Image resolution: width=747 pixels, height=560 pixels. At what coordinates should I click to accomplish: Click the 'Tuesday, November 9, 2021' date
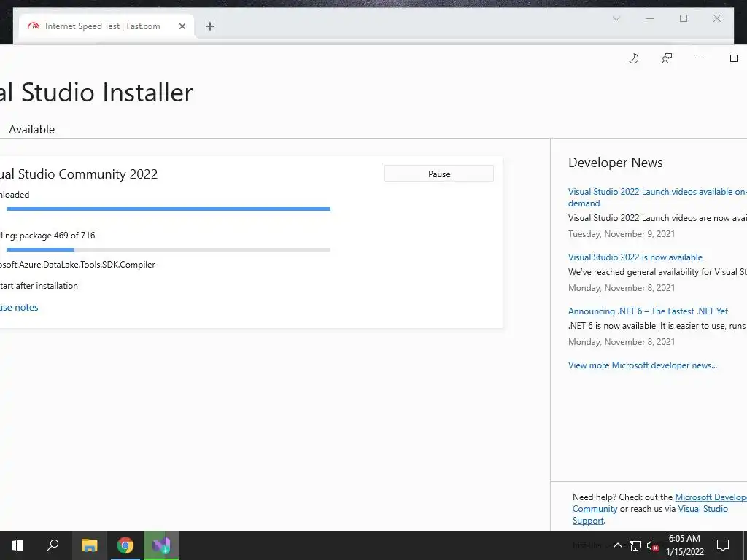click(622, 234)
